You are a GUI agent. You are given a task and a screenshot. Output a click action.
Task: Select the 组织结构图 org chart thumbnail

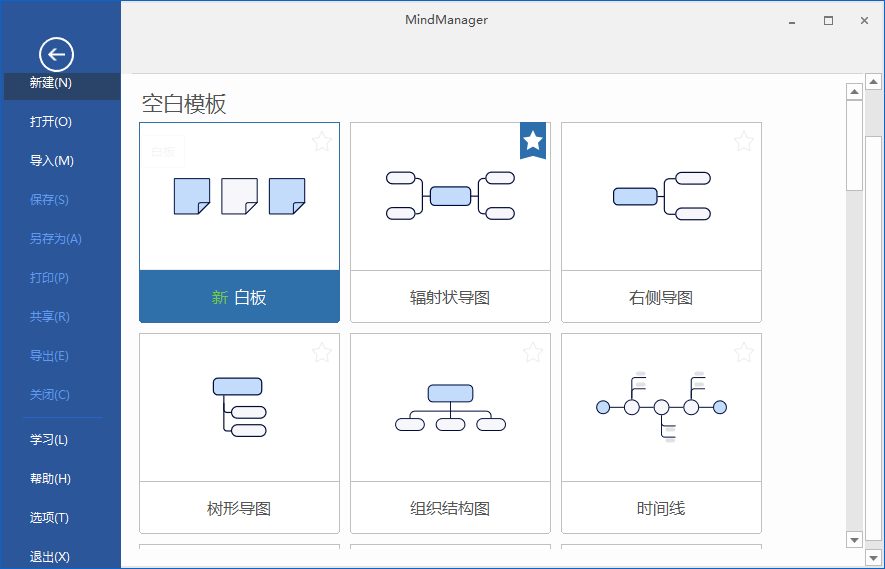coord(450,408)
